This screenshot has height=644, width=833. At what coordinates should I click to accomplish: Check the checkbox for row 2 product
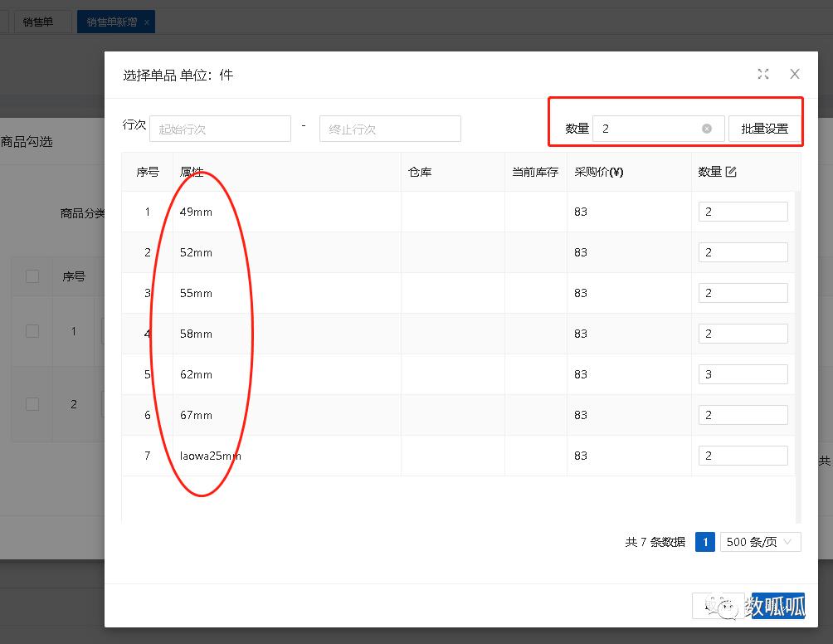click(31, 404)
